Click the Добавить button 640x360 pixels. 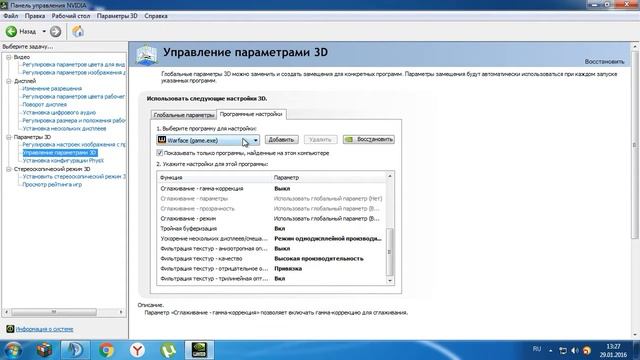281,140
